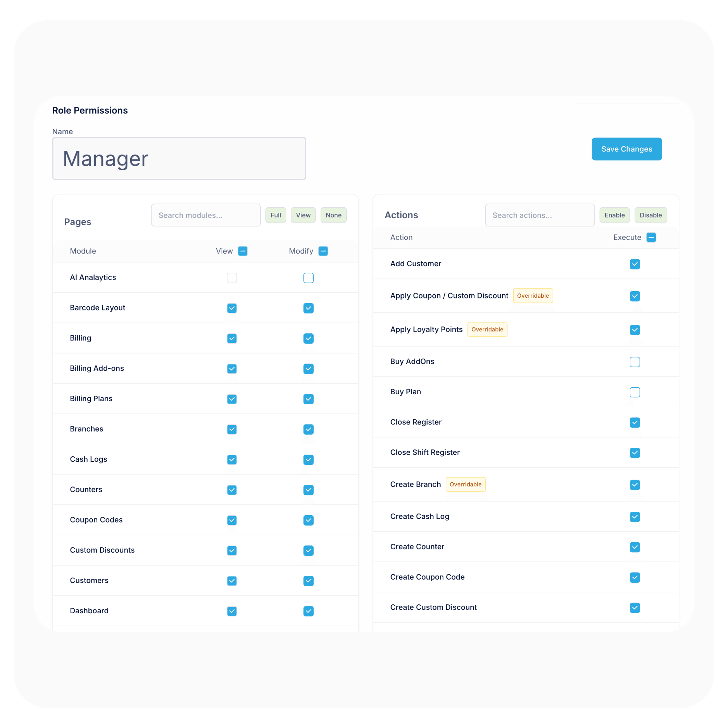728x728 pixels.
Task: Enable the Buy Plan execute checkbox
Action: [635, 392]
